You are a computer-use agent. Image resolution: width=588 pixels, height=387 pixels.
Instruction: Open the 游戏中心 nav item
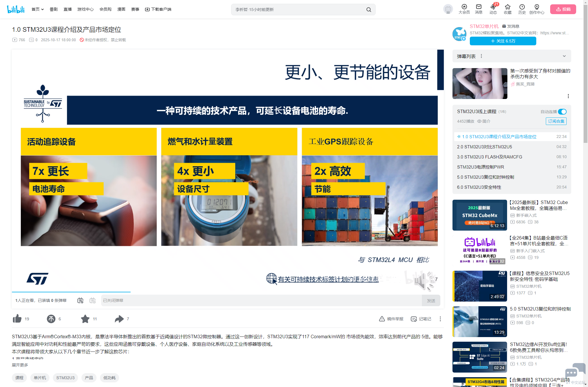coord(86,9)
